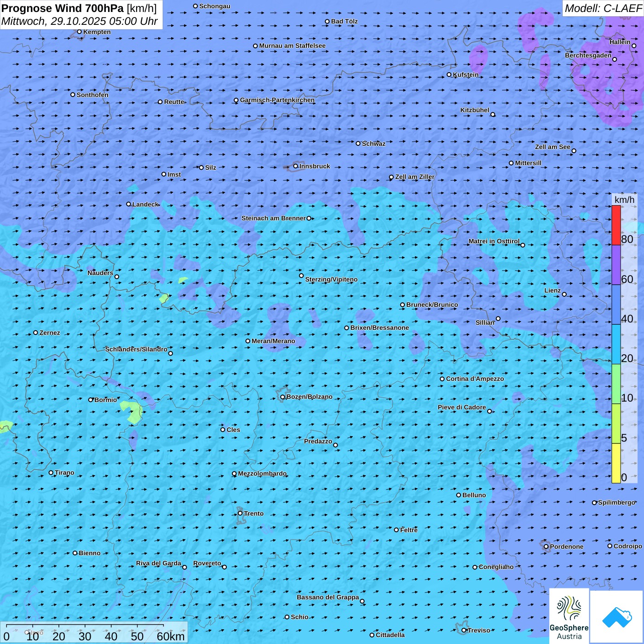This screenshot has width=644, height=644.
Task: Click the Treviso city marker
Action: (x=464, y=630)
